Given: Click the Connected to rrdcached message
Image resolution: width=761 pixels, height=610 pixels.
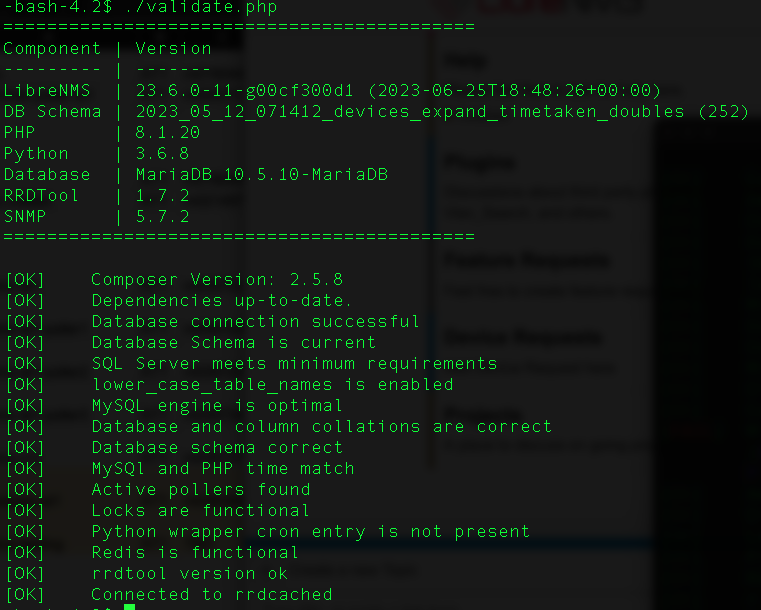Looking at the screenshot, I should [x=212, y=594].
